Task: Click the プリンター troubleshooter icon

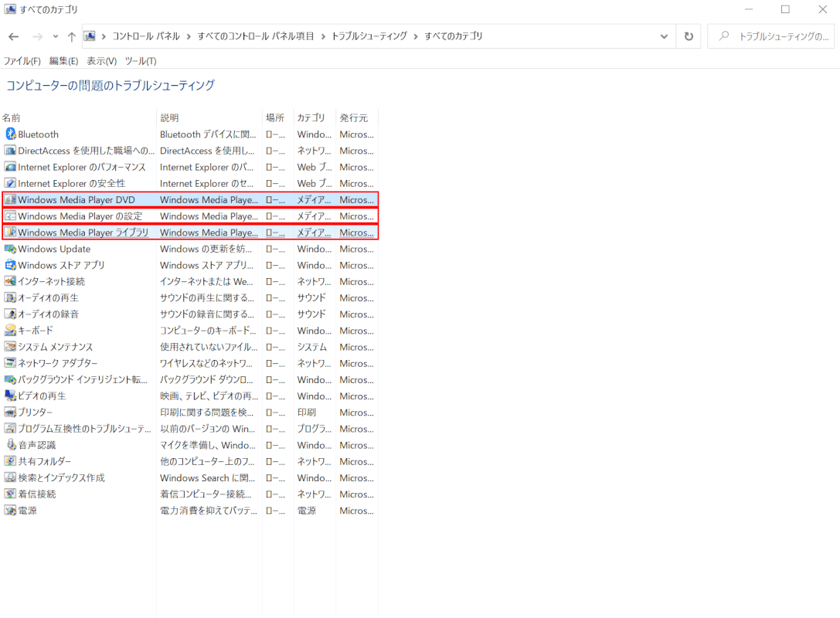Action: 10,412
